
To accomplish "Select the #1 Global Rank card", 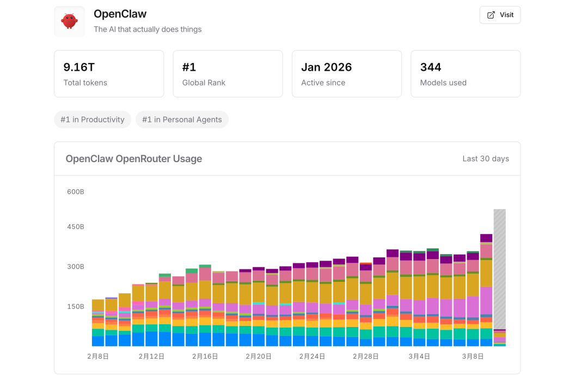I will (228, 74).
